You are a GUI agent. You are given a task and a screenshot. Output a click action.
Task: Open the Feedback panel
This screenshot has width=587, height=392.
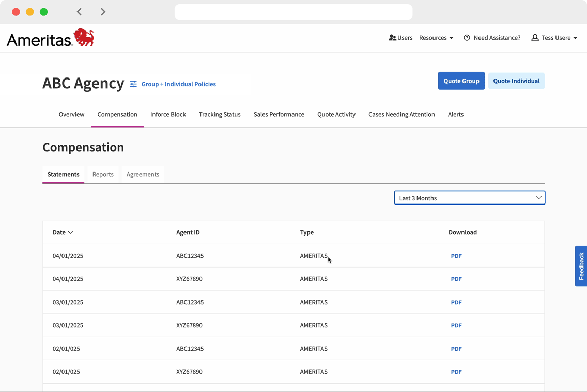coord(581,266)
